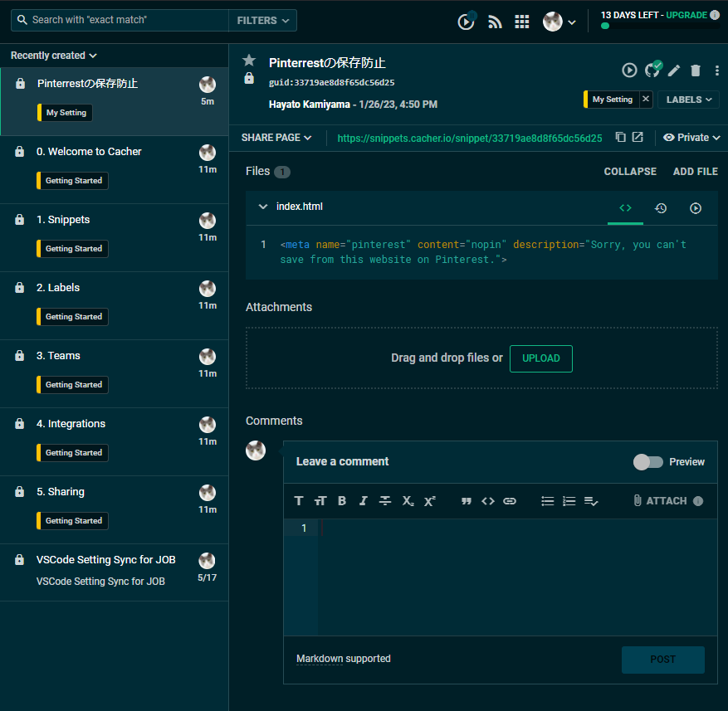The width and height of the screenshot is (728, 711).
Task: Click the ATTACH info icon
Action: (x=698, y=501)
